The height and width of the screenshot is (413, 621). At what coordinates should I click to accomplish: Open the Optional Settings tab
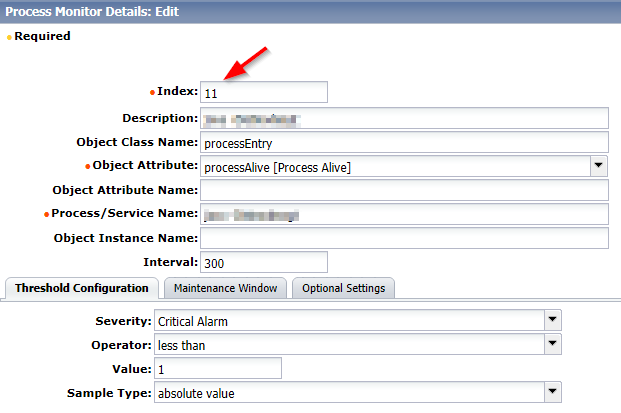pos(343,288)
